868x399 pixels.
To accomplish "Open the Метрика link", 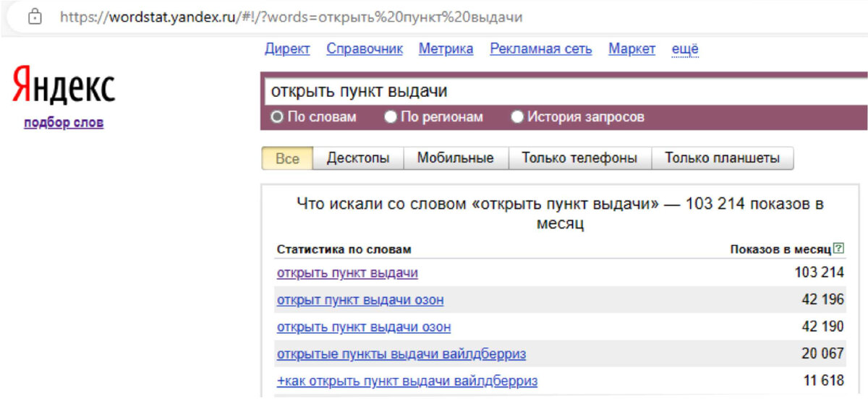I will [446, 49].
